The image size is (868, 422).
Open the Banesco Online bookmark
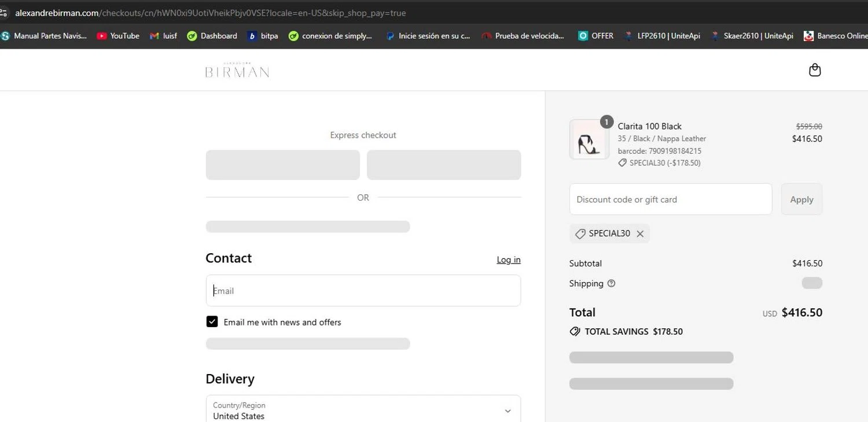point(836,36)
